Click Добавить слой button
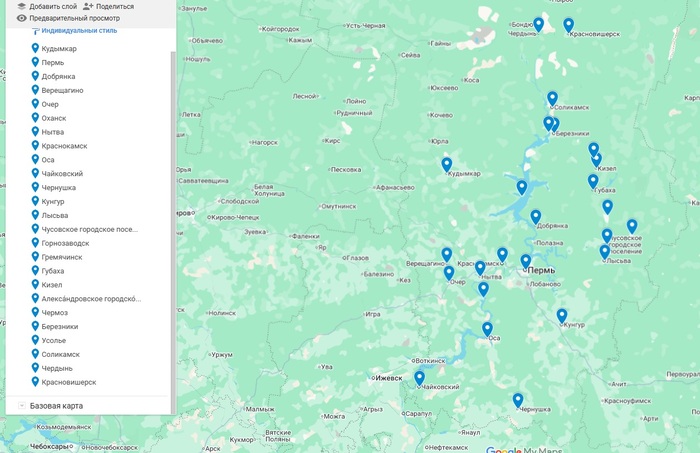 click(x=47, y=6)
